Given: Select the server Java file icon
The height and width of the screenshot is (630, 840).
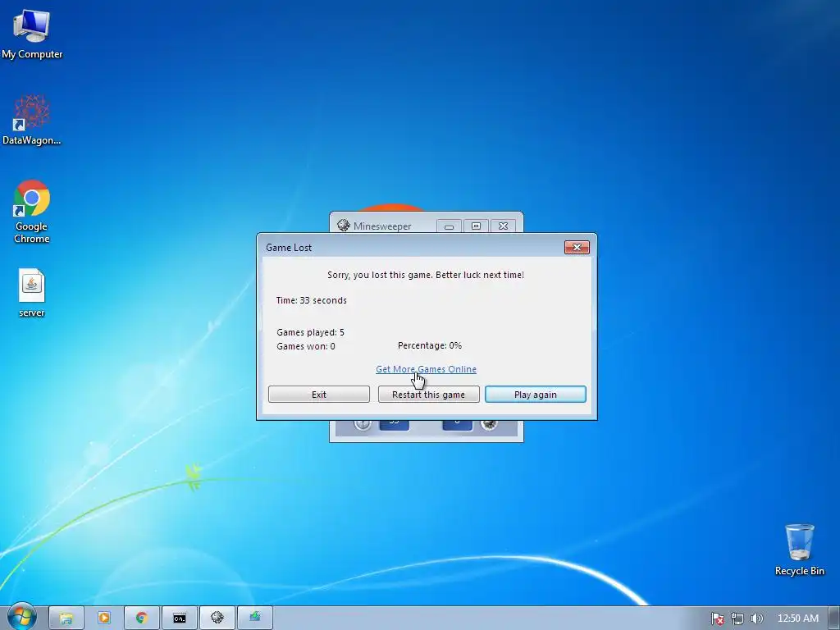Looking at the screenshot, I should 32,293.
